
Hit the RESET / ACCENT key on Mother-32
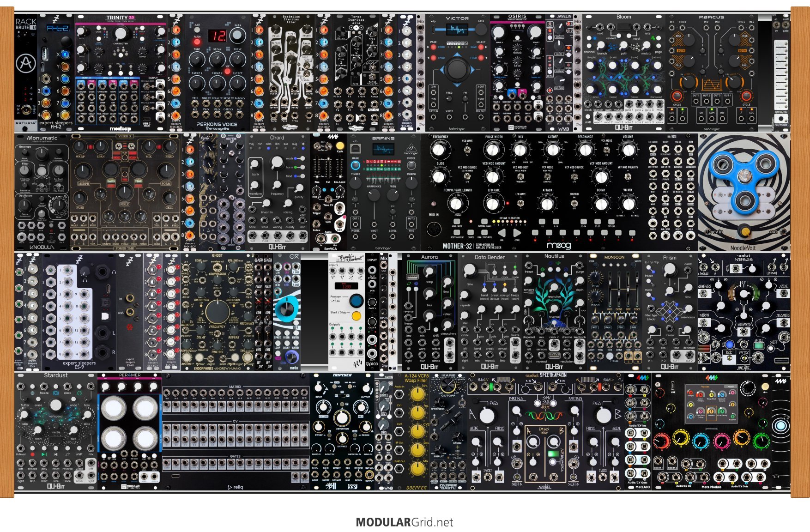[457, 233]
